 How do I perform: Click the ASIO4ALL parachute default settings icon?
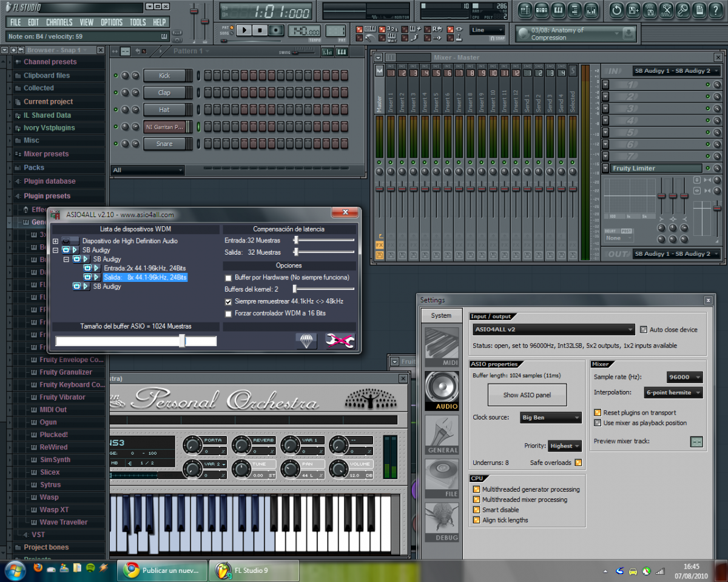click(x=306, y=341)
